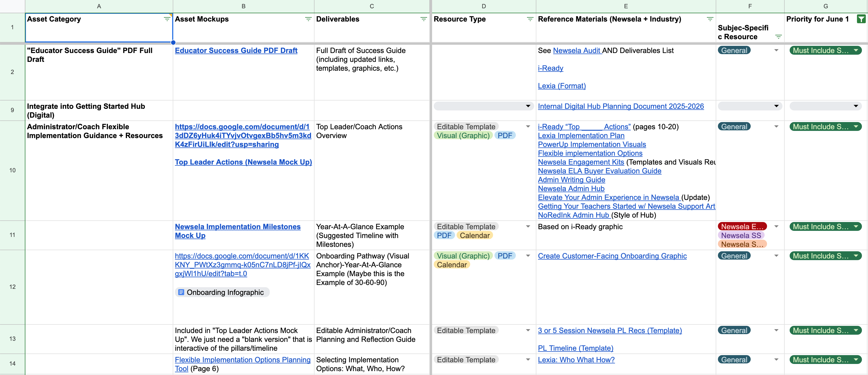Expand the General dropdown in row 2
Image resolution: width=868 pixels, height=375 pixels.
pyautogui.click(x=776, y=50)
